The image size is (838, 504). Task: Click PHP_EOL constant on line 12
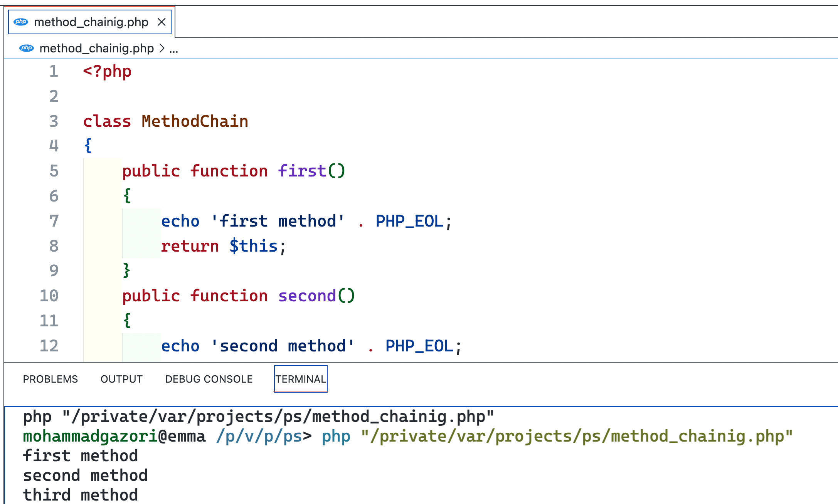419,346
